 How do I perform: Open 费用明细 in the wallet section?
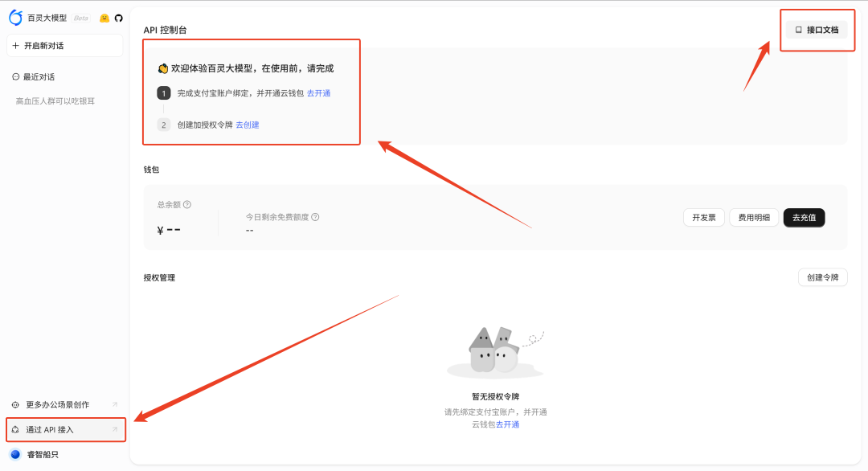(x=754, y=217)
